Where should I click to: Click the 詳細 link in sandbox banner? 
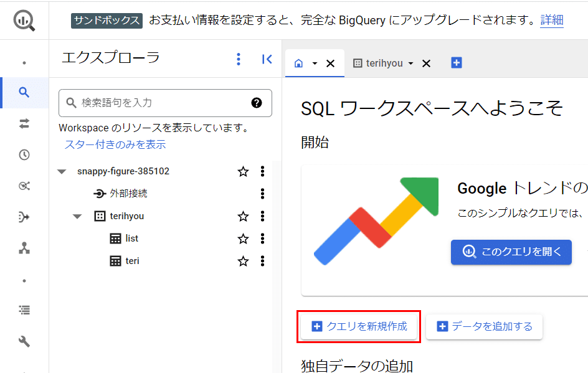coord(552,20)
